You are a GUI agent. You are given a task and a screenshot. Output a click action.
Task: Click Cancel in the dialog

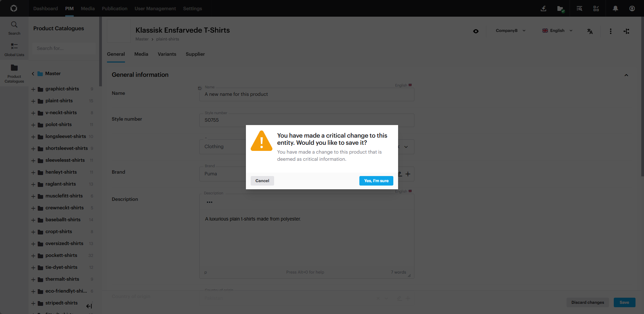(262, 181)
